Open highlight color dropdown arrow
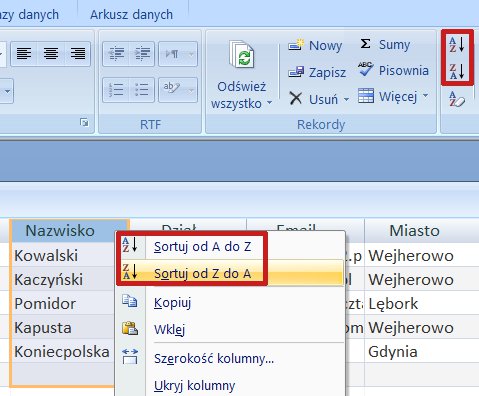The width and height of the screenshot is (479, 396). coord(191,90)
